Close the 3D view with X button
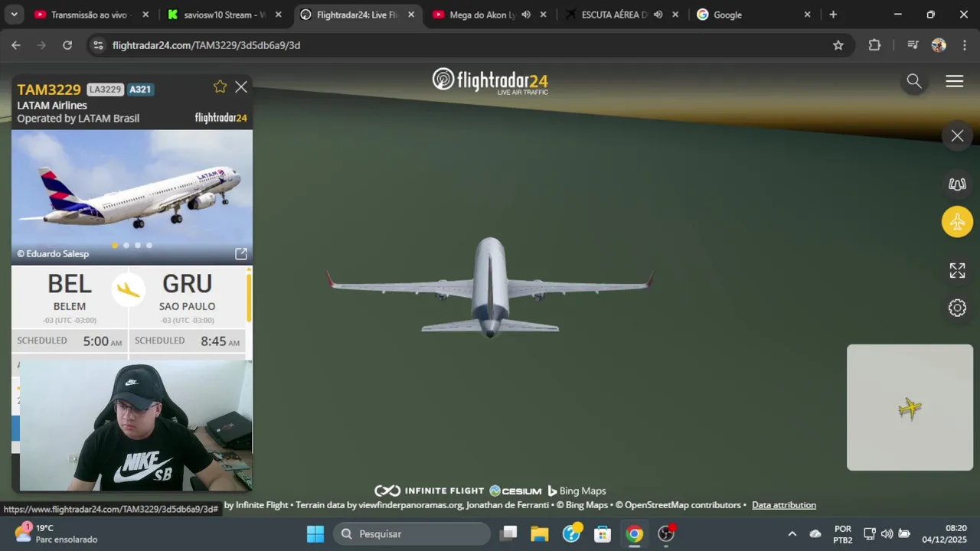Screen dimensions: 980x551 957,135
